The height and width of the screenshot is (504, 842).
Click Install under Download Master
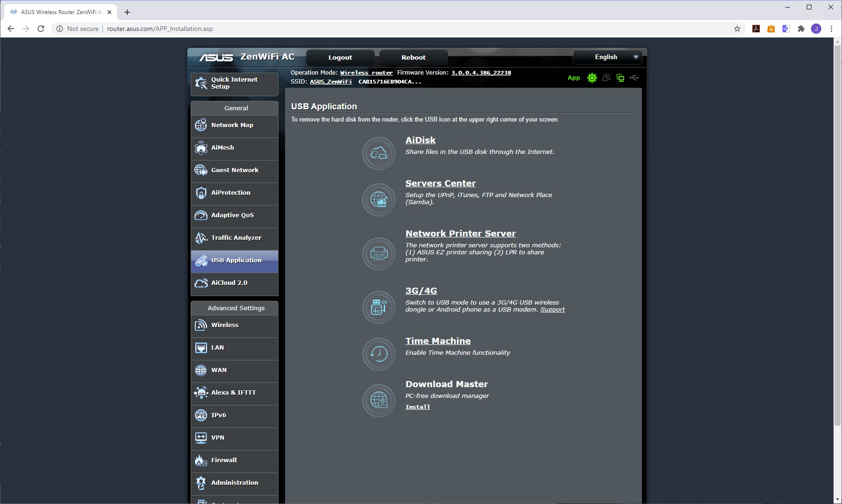(417, 407)
